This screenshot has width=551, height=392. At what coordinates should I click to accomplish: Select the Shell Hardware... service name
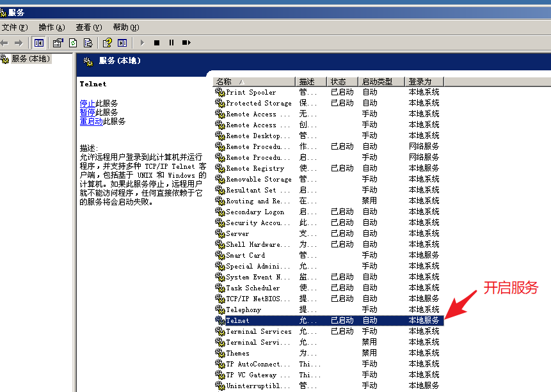click(x=258, y=245)
